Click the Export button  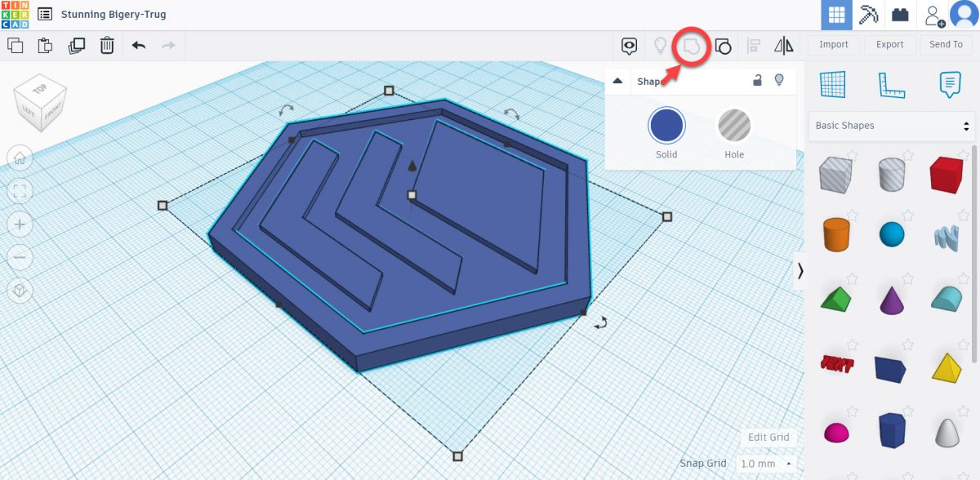[x=889, y=45]
